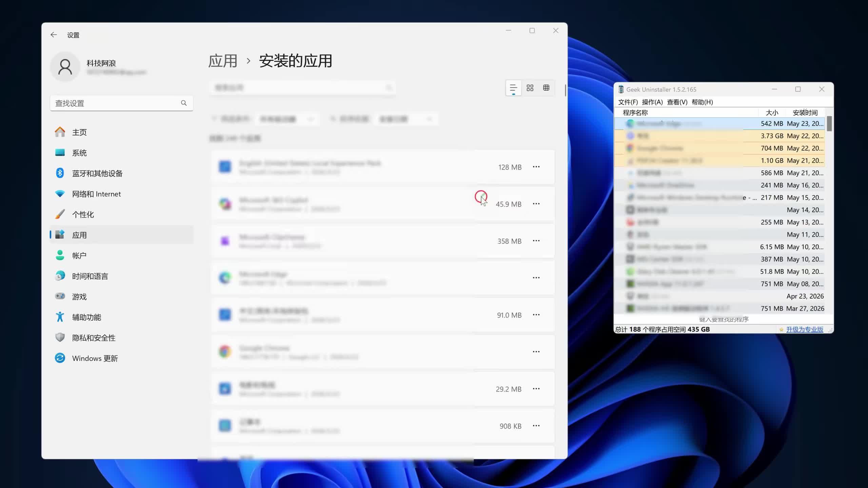Screen dimensions: 868x488
Task: Select the 3.73 GB May 22 row
Action: [x=719, y=136]
